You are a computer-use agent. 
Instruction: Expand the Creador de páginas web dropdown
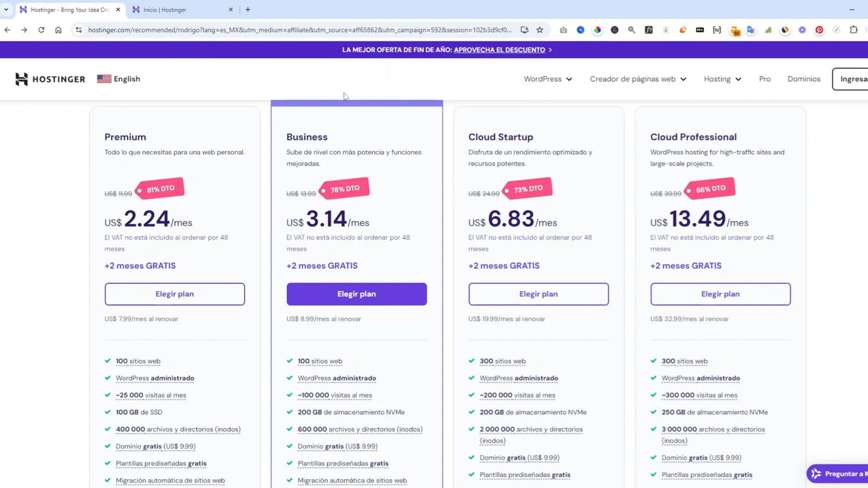[637, 79]
